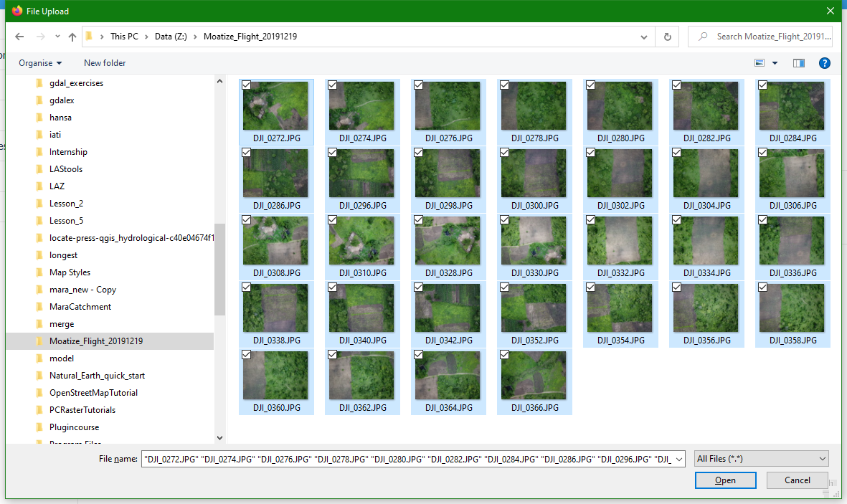Uncheck the DJI_0296.JPG checkbox
This screenshot has height=504, width=847.
[x=332, y=152]
